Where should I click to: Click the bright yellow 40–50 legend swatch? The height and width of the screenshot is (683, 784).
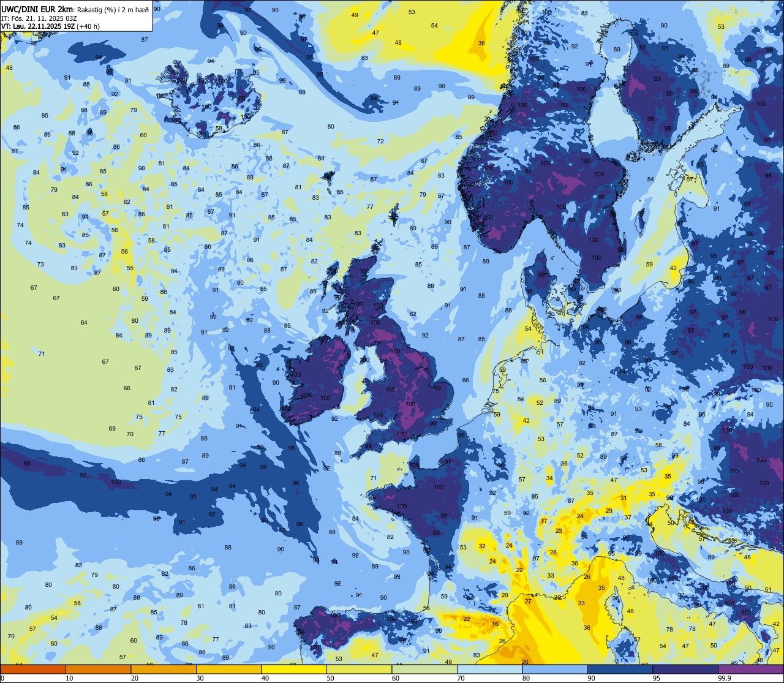coord(294,669)
